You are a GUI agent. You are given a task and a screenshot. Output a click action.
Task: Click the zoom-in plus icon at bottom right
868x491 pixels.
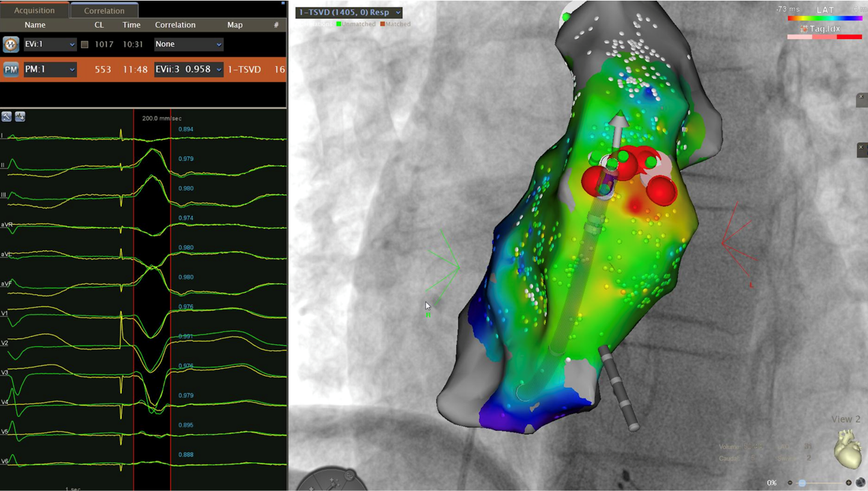(849, 483)
